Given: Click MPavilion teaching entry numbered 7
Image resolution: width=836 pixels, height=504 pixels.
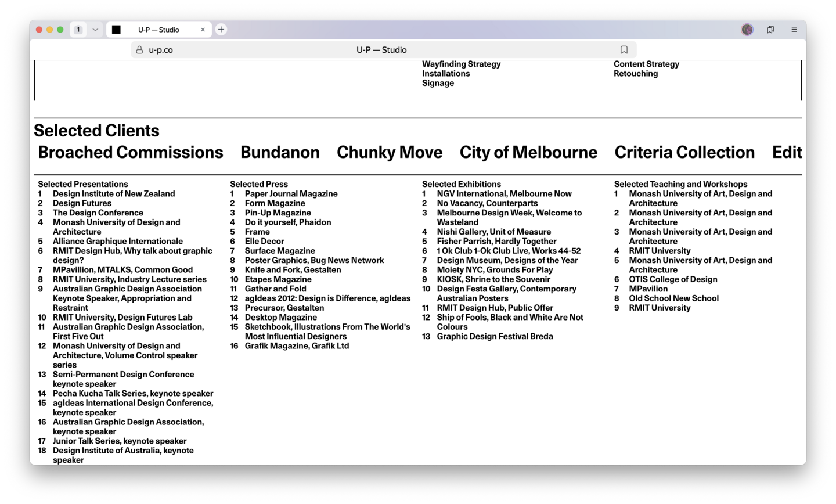Looking at the screenshot, I should click(648, 289).
